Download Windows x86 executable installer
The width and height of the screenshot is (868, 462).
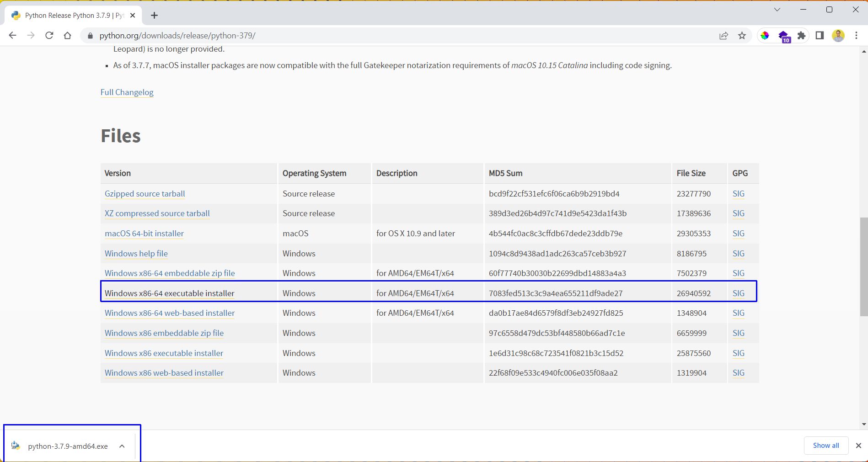point(164,353)
